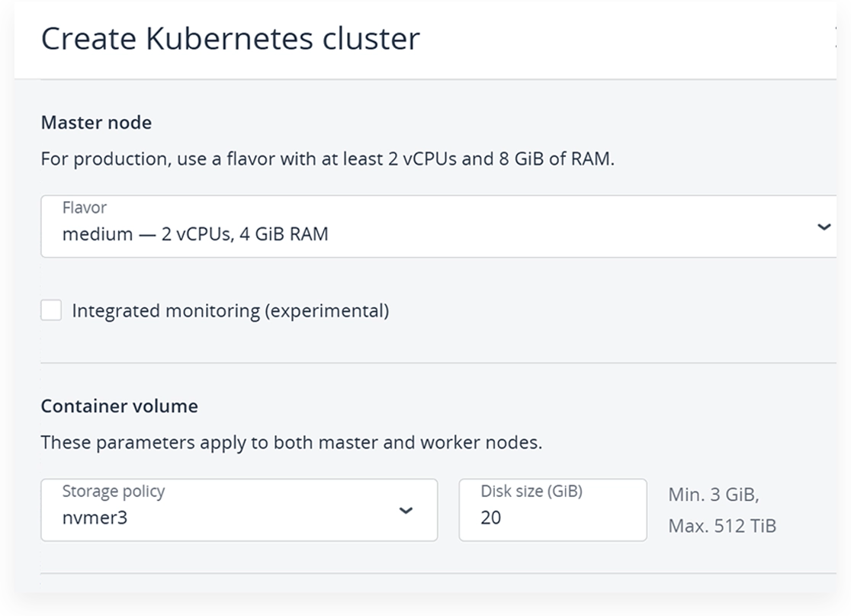
Task: Click the "Max. 512 TiB" hint text
Action: [x=721, y=525]
